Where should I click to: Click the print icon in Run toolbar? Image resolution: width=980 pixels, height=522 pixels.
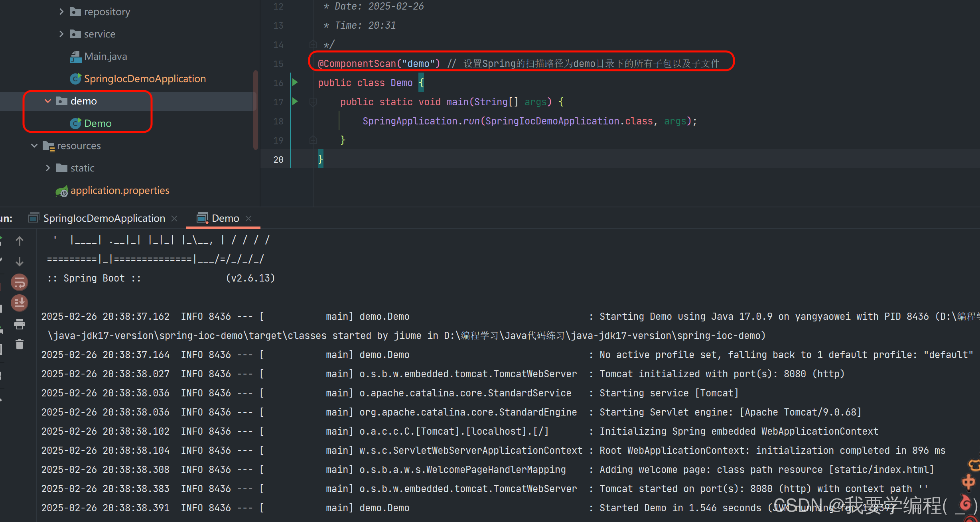(19, 324)
